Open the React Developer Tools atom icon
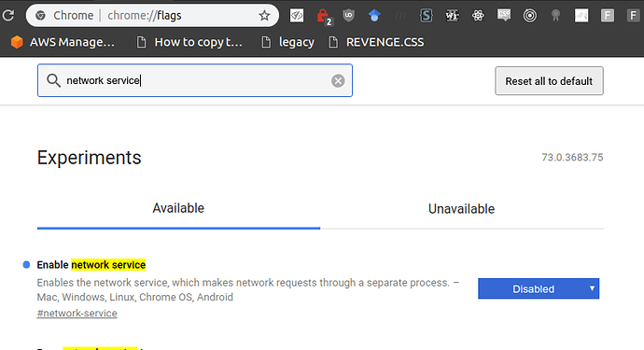 pyautogui.click(x=478, y=16)
